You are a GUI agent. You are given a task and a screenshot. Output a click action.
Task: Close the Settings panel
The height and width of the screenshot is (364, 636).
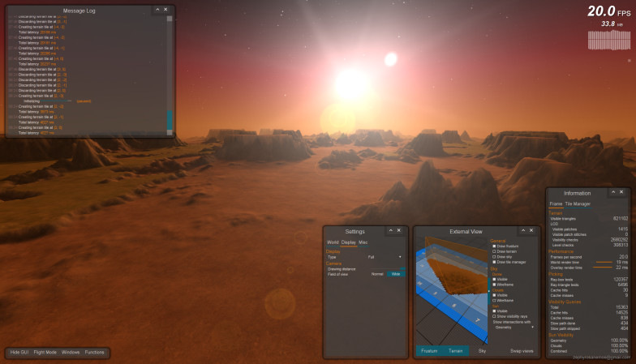point(400,231)
